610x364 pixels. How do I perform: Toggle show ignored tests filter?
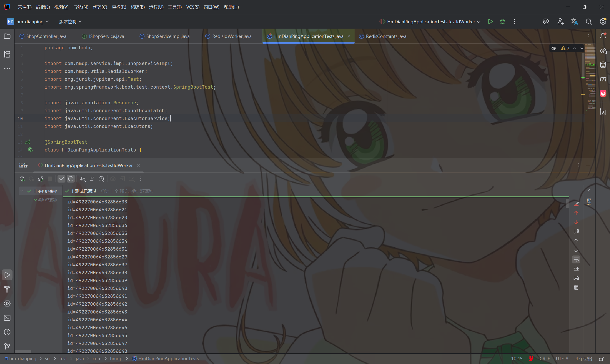tap(71, 179)
